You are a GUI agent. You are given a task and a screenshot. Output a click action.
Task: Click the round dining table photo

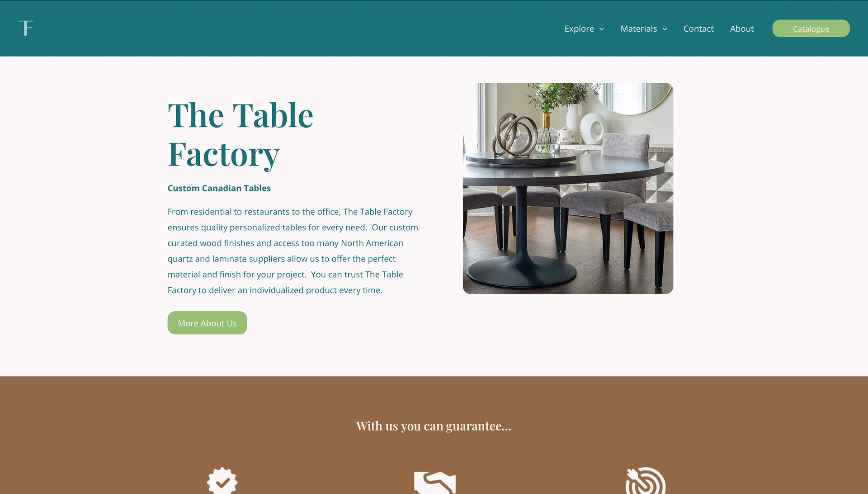(568, 188)
